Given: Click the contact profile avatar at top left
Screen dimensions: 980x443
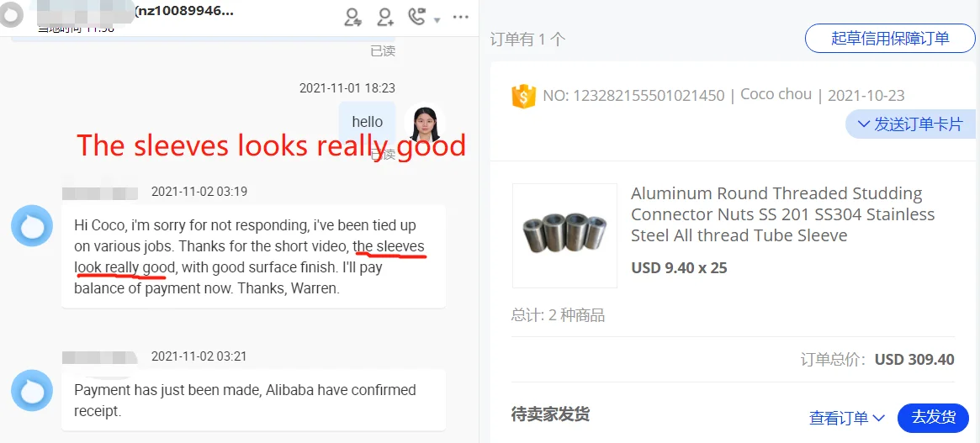Looking at the screenshot, I should tap(11, 13).
